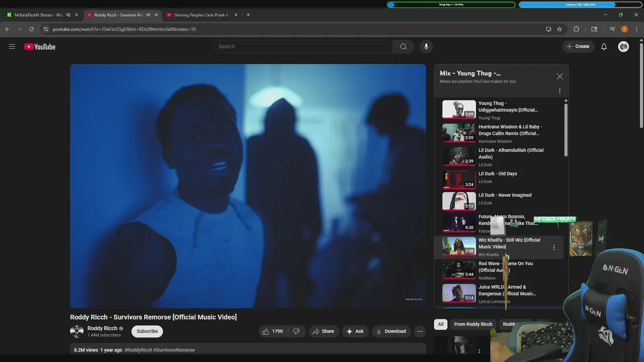Dislike the video with thumbs down
The image size is (644, 362).
pos(296,331)
